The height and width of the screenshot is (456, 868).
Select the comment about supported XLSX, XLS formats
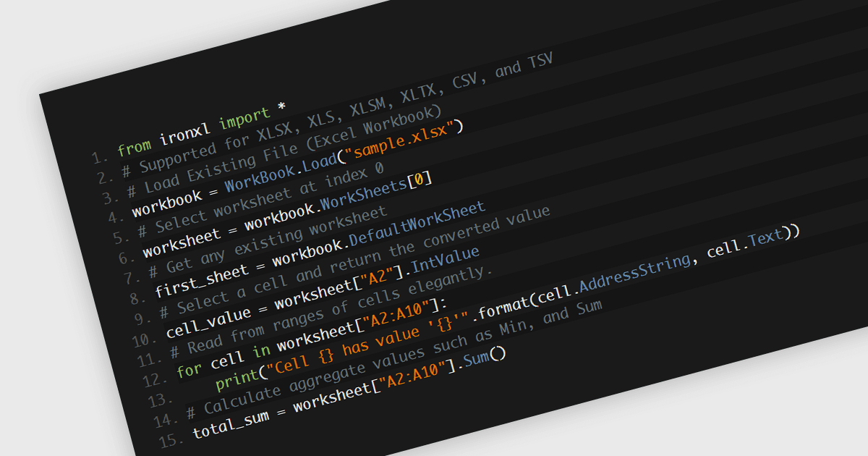(337, 114)
